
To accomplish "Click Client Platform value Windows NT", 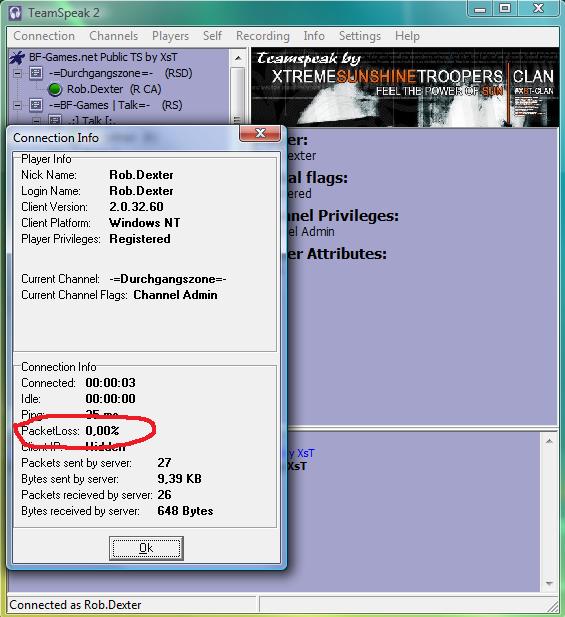I will [145, 223].
